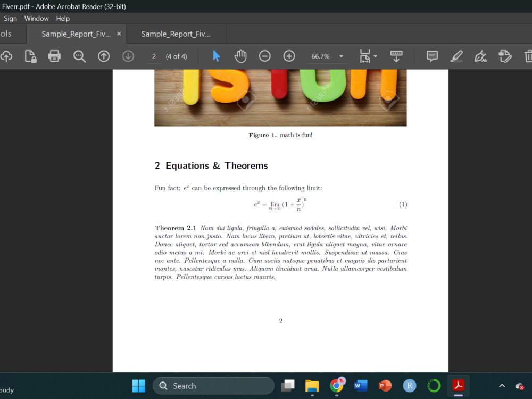Viewport: 532px width, 399px height.
Task: Zoom out of the page
Action: [264, 56]
